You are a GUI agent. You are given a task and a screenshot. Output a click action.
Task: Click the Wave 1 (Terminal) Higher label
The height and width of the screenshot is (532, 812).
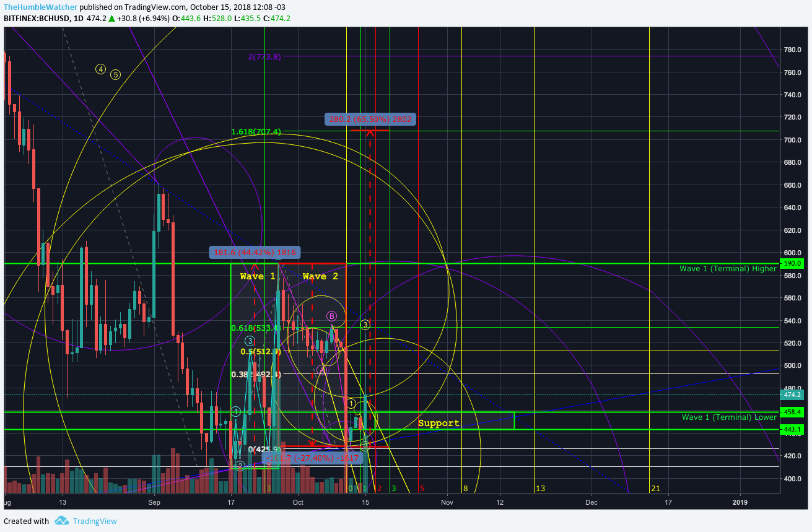pyautogui.click(x=728, y=269)
